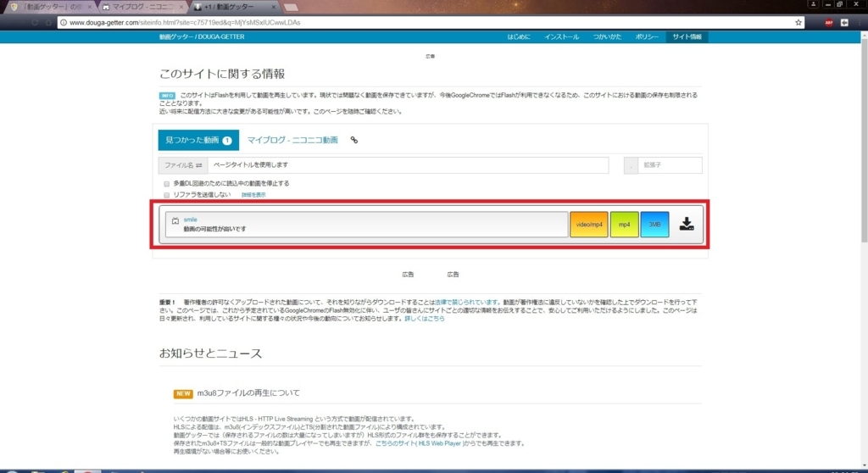This screenshot has height=473, width=868.
Task: Click 詳しくはこちら link
Action: 424,319
